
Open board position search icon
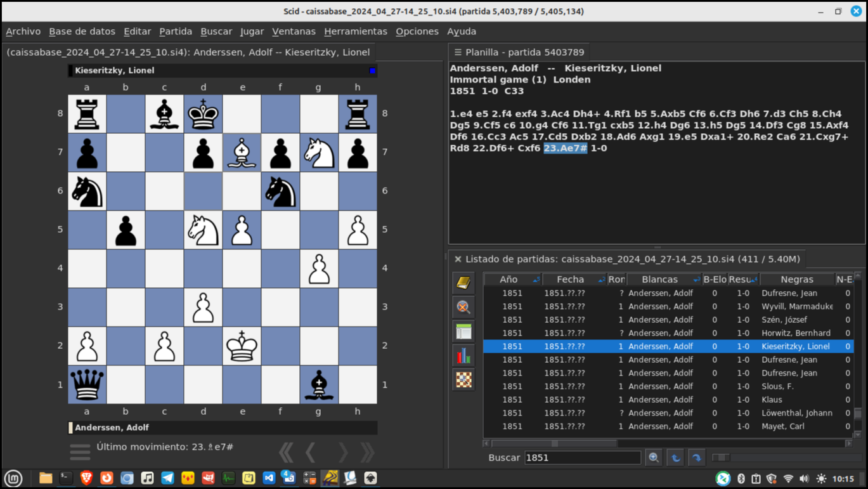point(463,379)
